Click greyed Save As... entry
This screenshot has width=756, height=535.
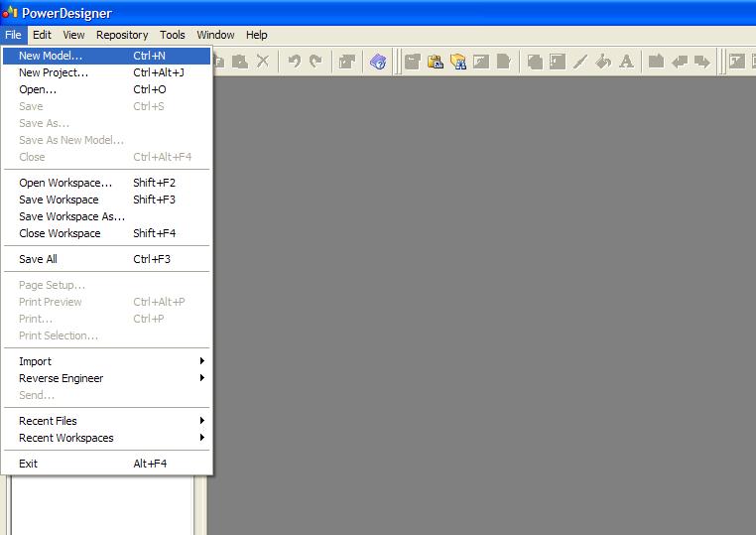coord(106,123)
